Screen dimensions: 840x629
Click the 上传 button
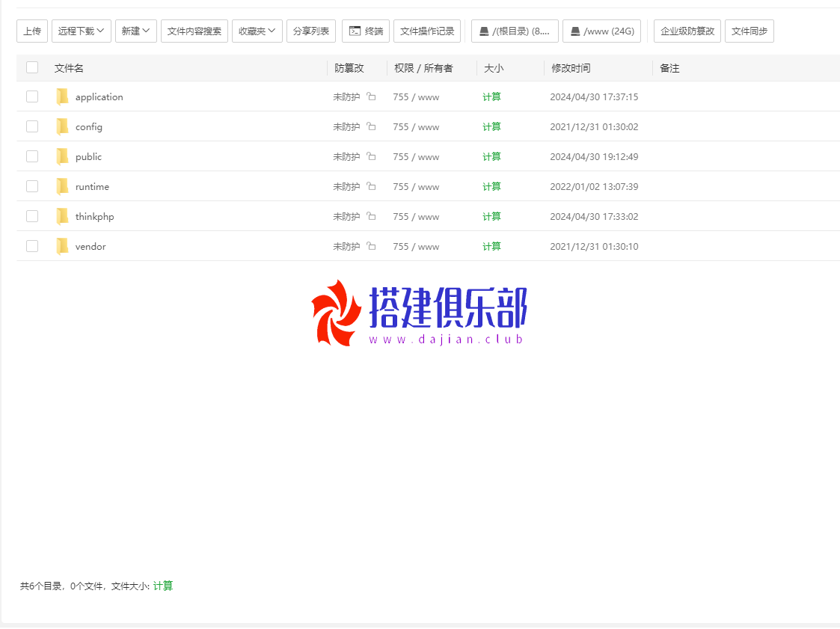(32, 31)
